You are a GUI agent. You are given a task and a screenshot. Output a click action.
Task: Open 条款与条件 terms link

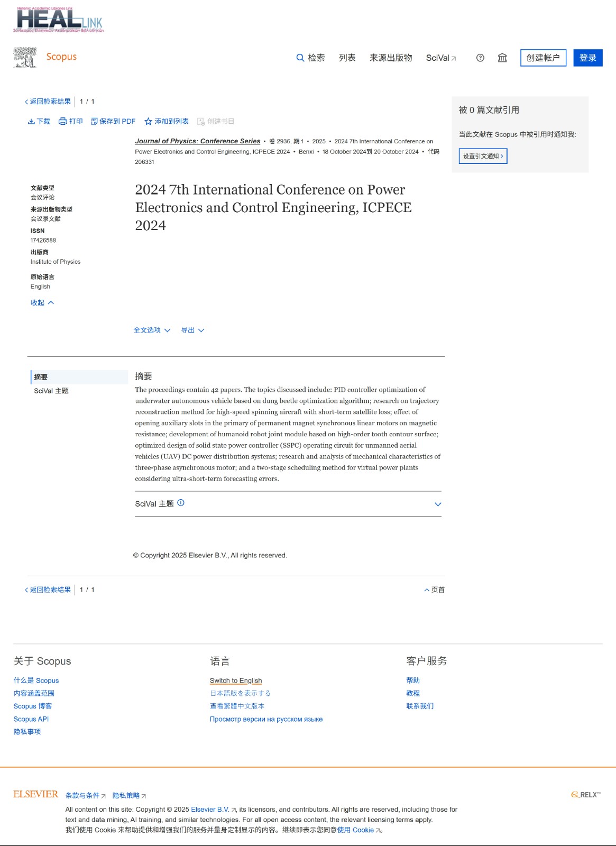tap(86, 795)
